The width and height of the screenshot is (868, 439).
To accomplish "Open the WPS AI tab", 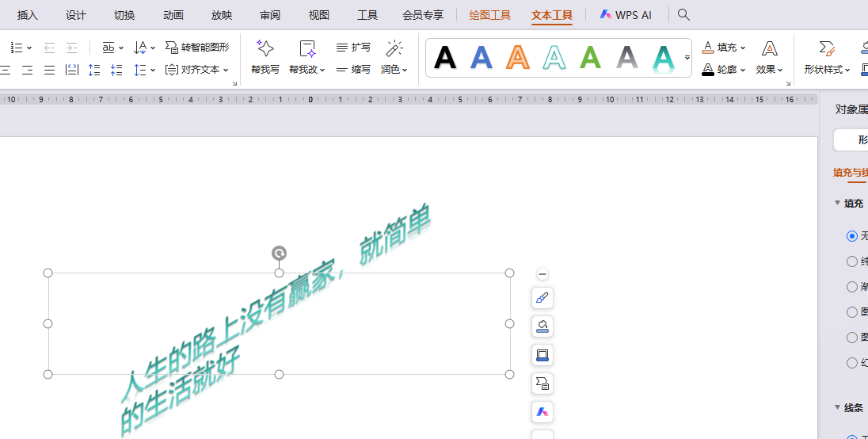I will pos(626,15).
